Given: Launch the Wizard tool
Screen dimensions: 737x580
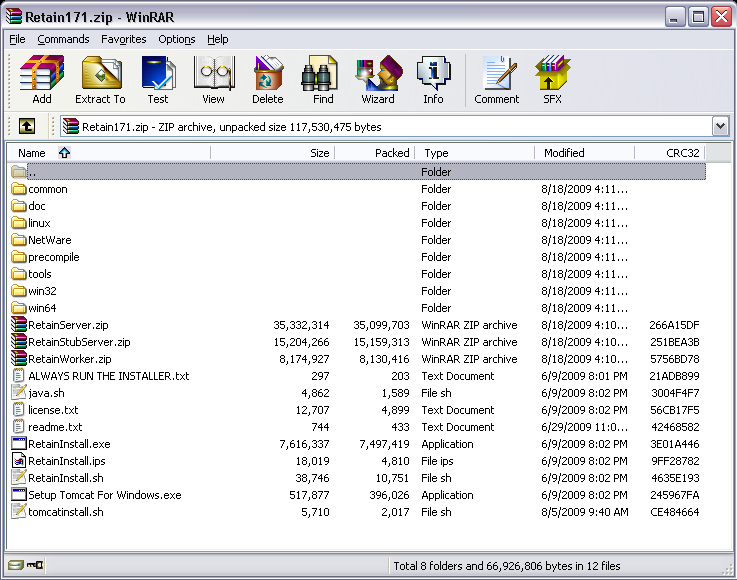Looking at the screenshot, I should [x=378, y=79].
